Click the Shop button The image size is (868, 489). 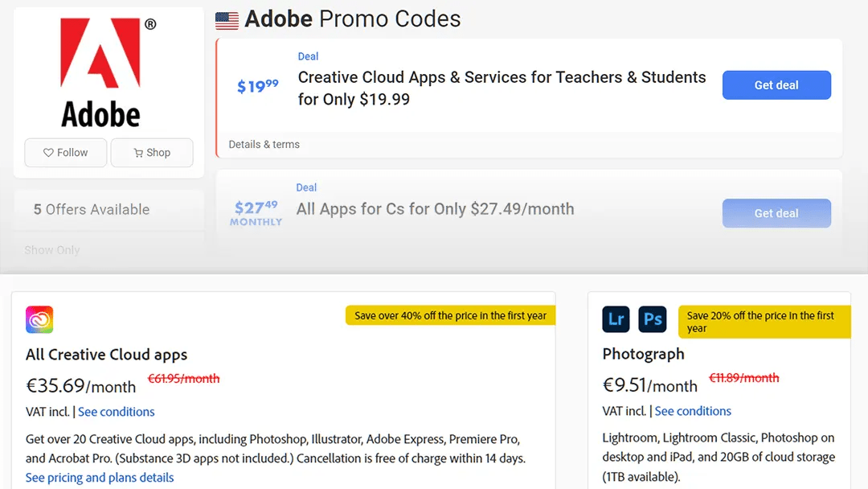[152, 152]
